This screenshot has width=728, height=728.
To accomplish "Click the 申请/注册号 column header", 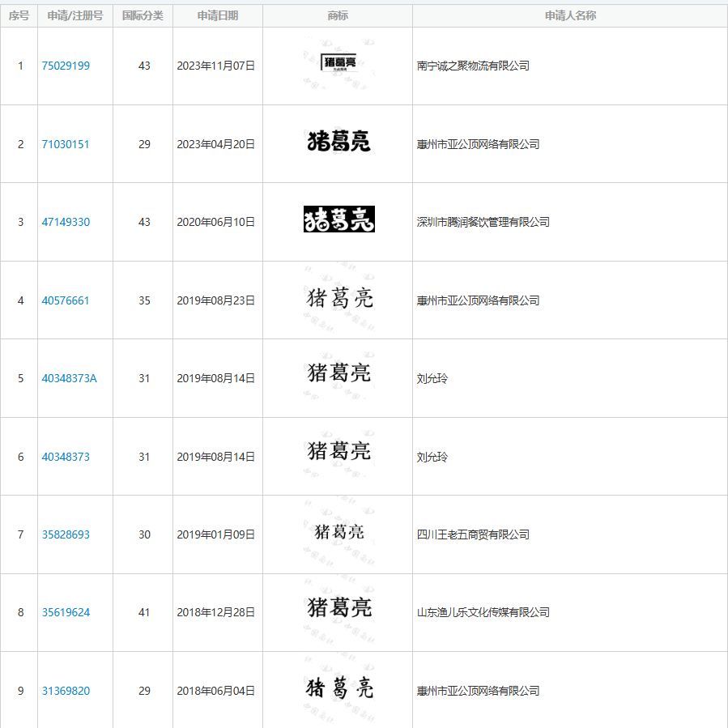I will 75,15.
